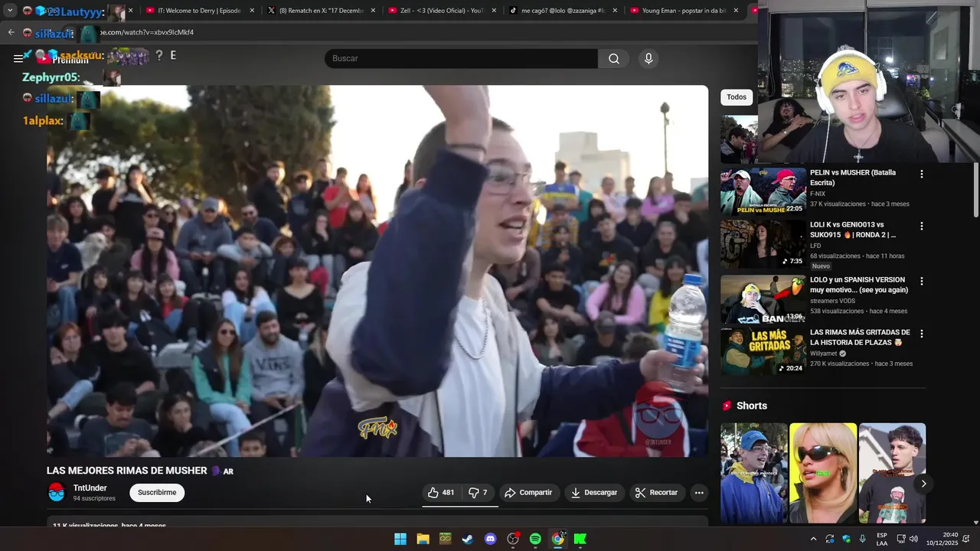
Task: Show next Shorts with right arrow
Action: 923,484
